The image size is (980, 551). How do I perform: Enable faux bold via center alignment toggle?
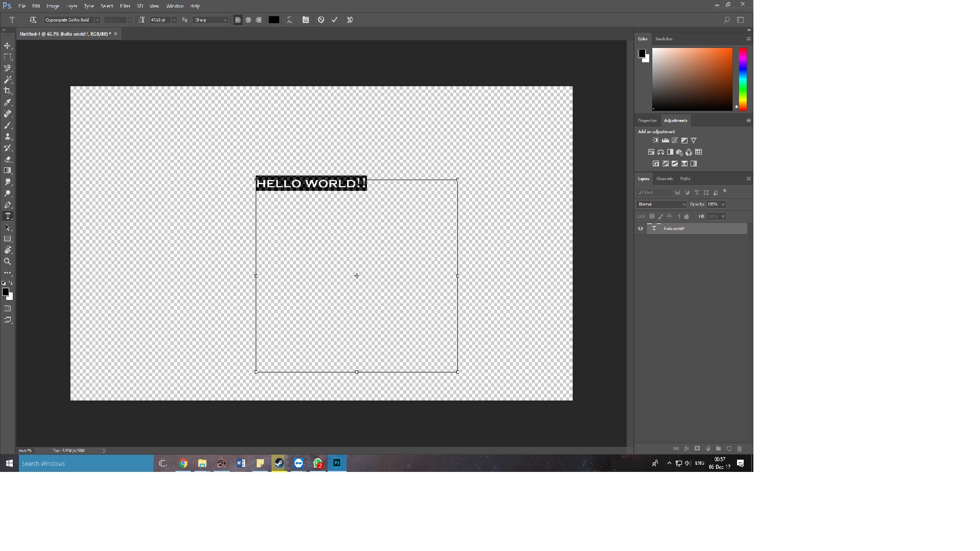(x=248, y=20)
